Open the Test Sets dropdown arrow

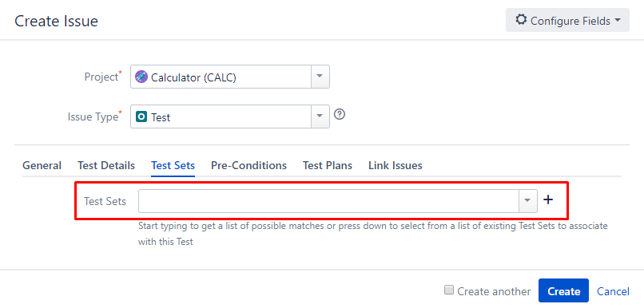click(x=528, y=201)
